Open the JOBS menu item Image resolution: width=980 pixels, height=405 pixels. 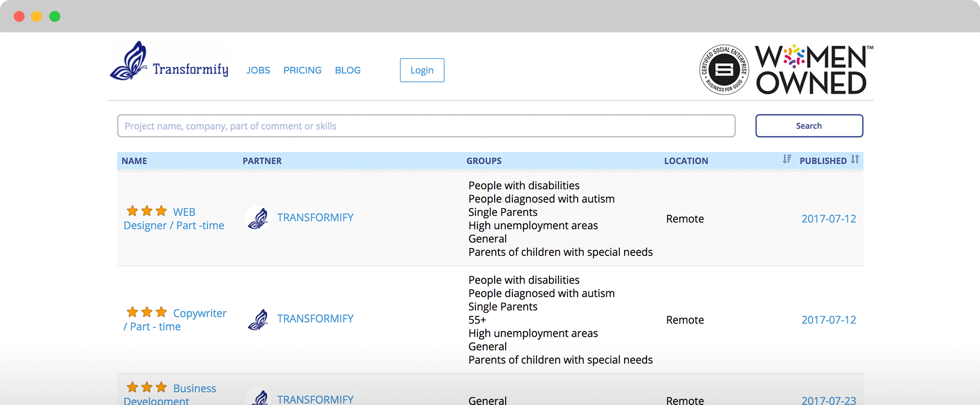(258, 70)
